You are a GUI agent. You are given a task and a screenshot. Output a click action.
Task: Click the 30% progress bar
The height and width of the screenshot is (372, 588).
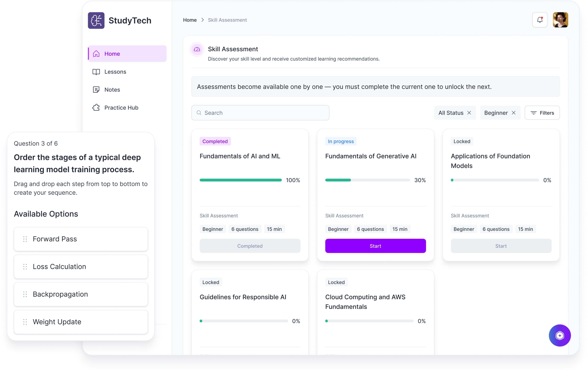click(x=367, y=180)
